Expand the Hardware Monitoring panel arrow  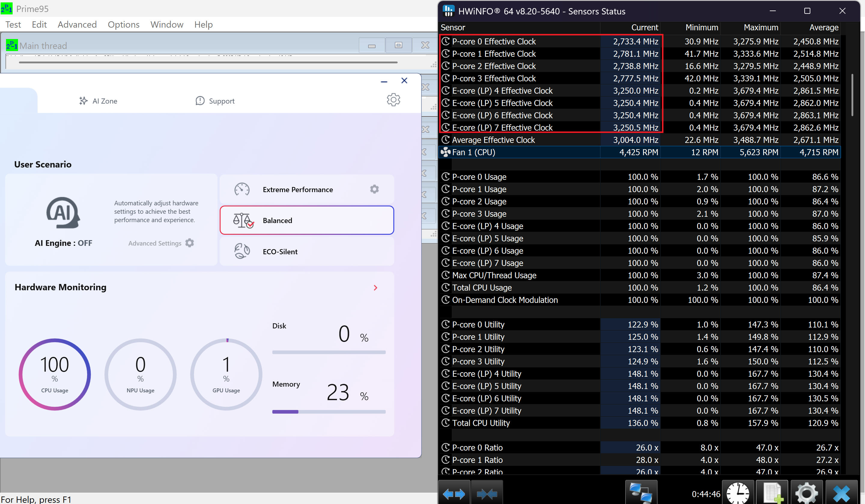coord(375,288)
